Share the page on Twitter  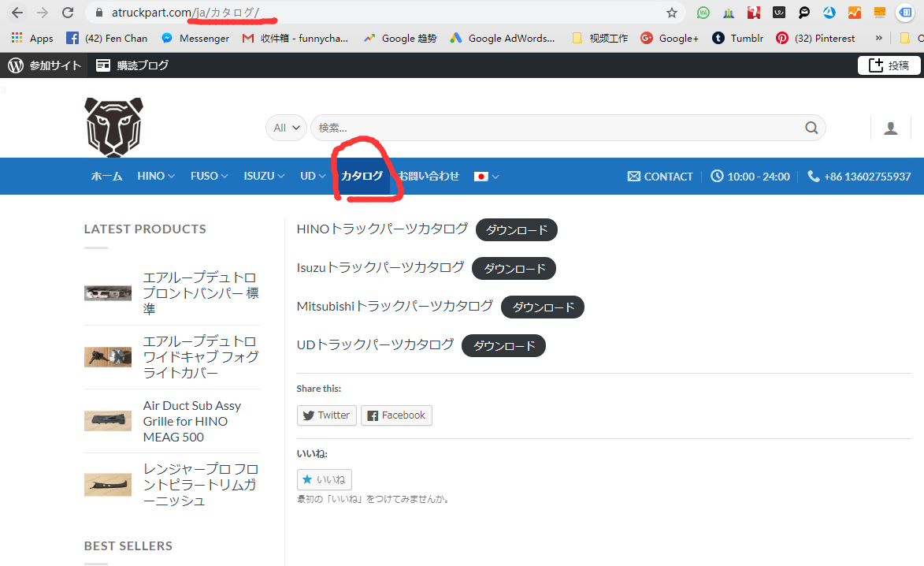[x=326, y=415]
